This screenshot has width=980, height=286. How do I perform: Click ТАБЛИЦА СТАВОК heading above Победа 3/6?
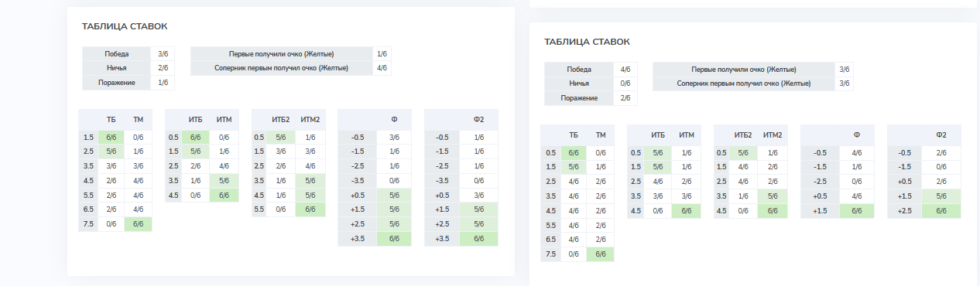[x=125, y=26]
